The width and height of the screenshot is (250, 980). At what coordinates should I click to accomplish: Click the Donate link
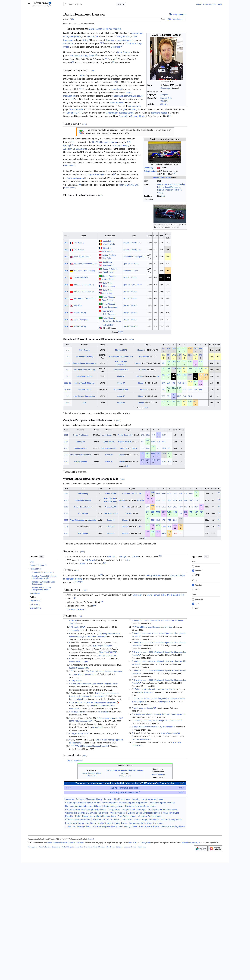point(199,4)
